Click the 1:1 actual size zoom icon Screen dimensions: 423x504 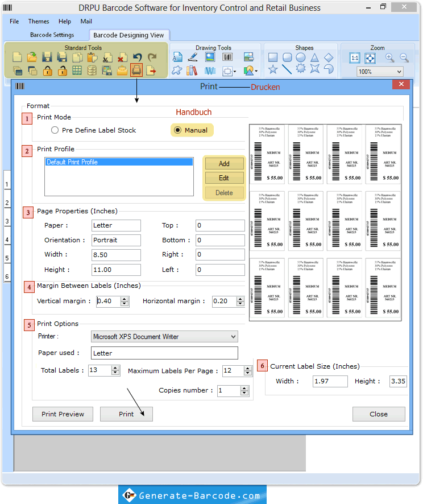[x=355, y=58]
